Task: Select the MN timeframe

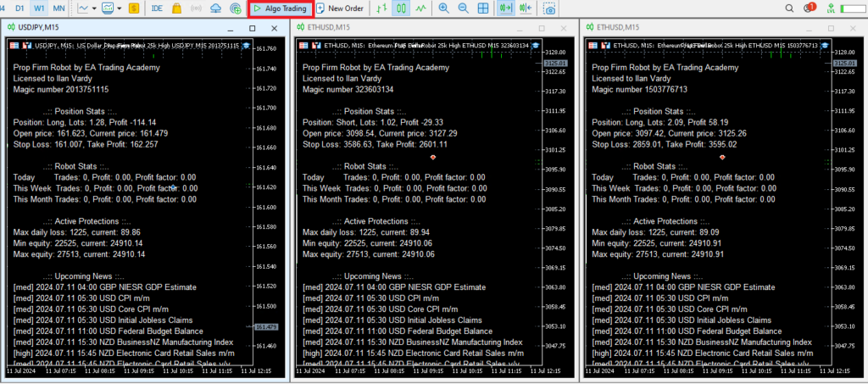Action: pos(58,8)
